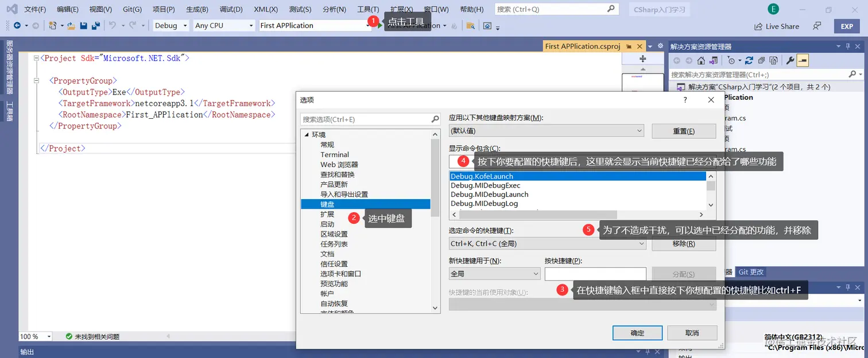The height and width of the screenshot is (358, 868).
Task: Click show all files icon in Solution Explorer
Action: [x=773, y=60]
